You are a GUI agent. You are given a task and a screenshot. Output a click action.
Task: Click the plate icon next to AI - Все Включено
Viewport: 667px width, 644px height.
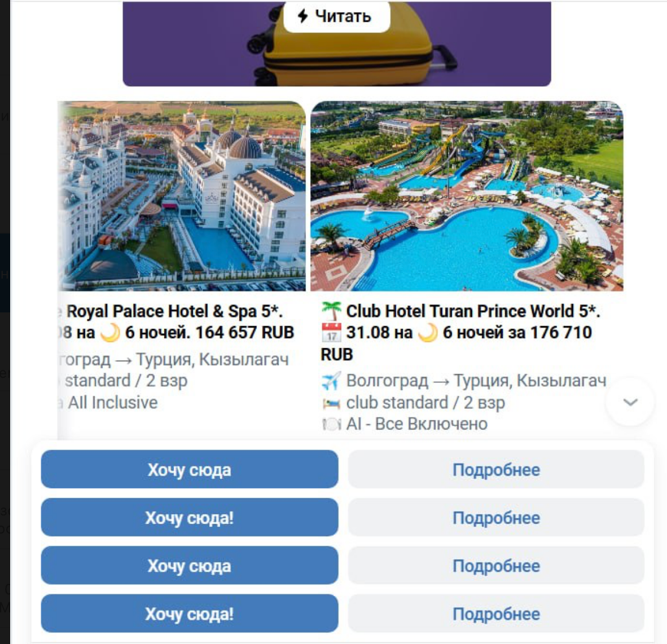pos(331,424)
